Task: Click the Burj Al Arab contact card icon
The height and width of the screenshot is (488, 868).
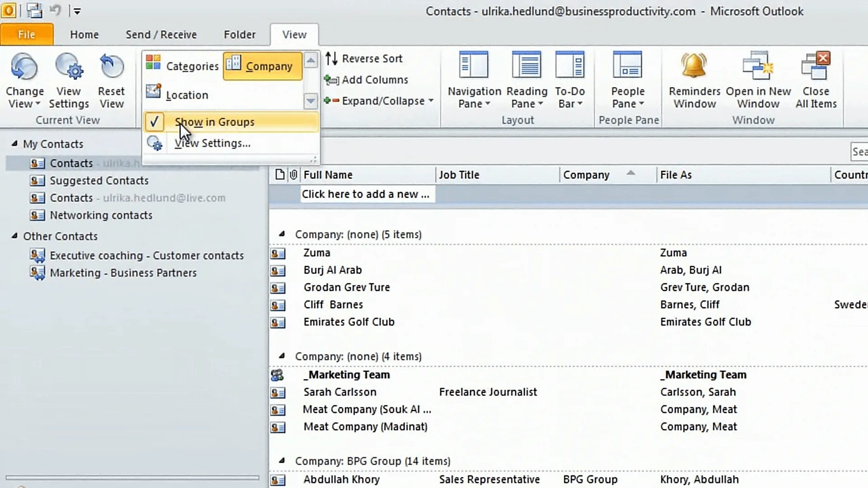Action: (x=278, y=271)
